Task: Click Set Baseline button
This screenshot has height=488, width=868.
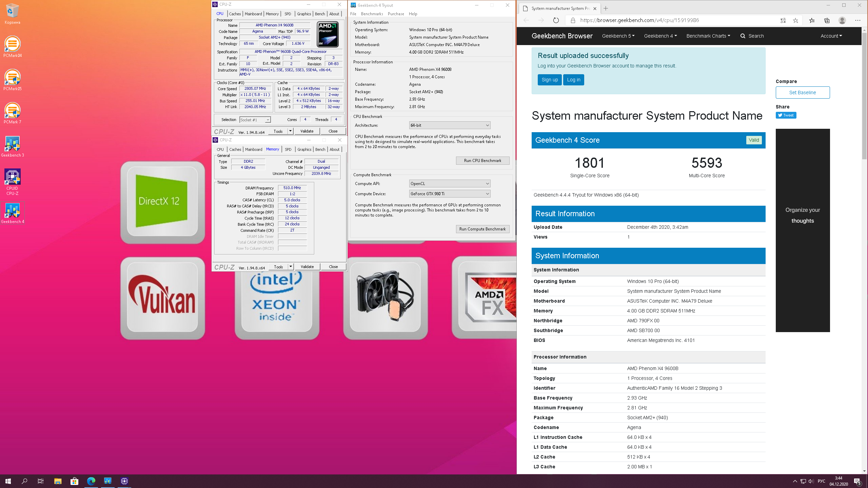Action: 803,93
